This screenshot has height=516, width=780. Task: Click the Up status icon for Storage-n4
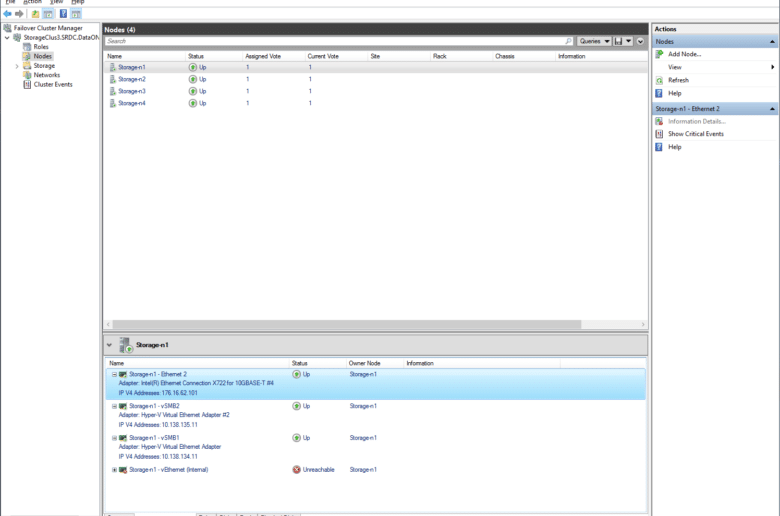click(x=193, y=103)
